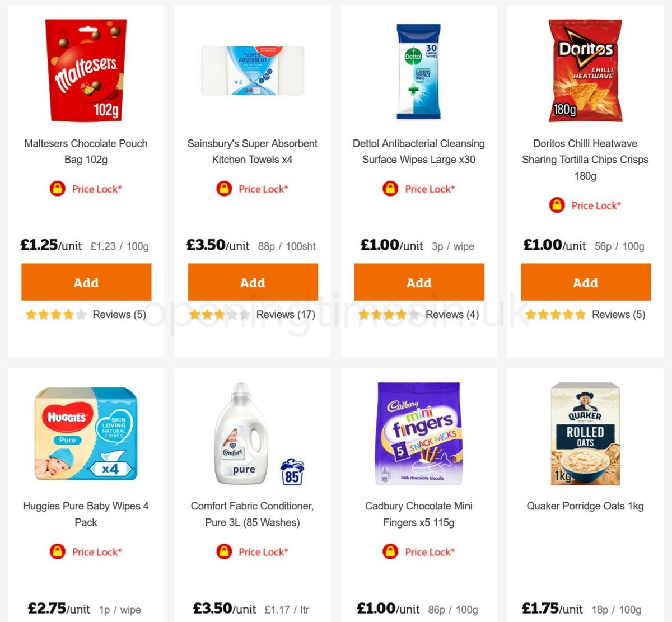Select the Price Lock icon under Dettol wipes

click(390, 189)
